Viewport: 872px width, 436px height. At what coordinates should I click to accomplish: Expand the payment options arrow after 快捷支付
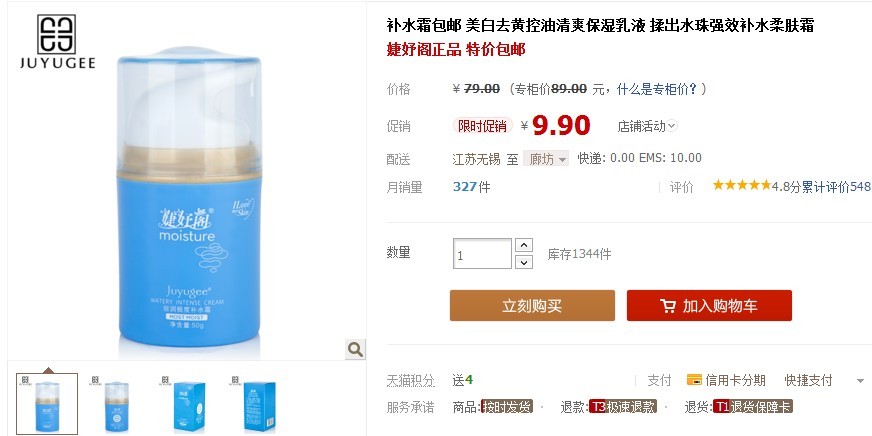point(860,381)
